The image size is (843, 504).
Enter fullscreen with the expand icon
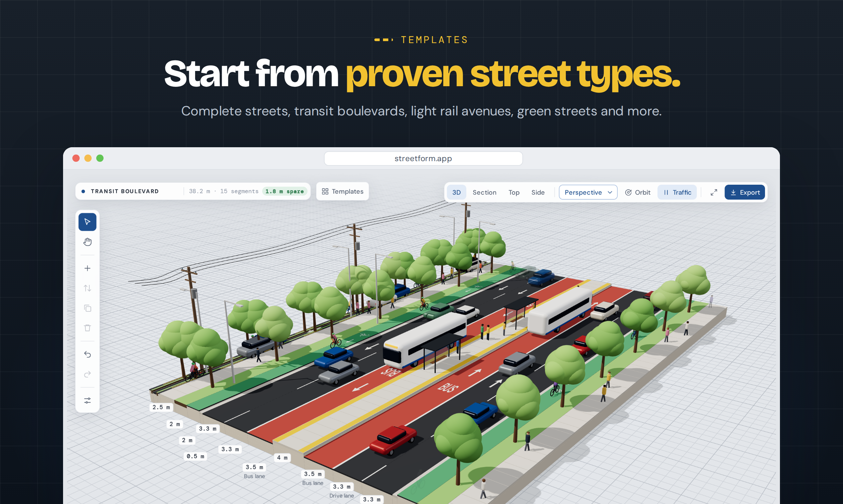point(714,192)
